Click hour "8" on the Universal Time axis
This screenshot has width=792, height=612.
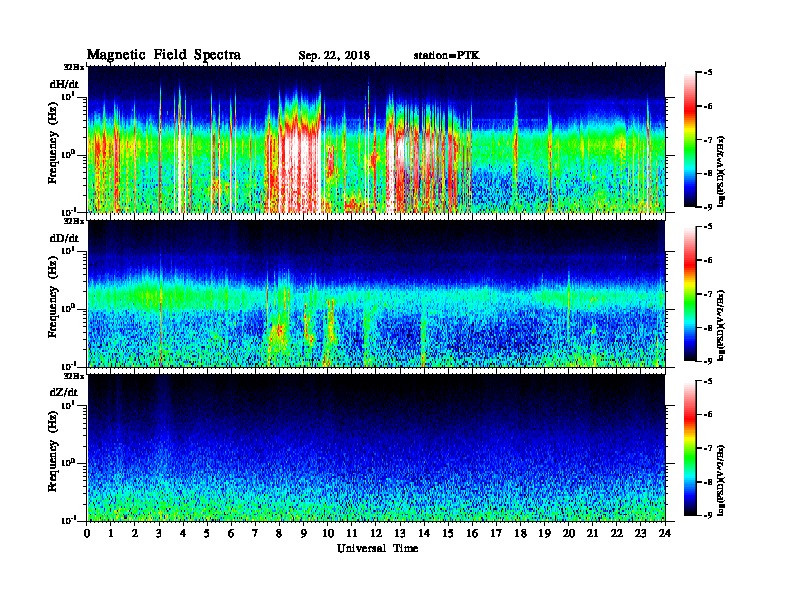(279, 534)
